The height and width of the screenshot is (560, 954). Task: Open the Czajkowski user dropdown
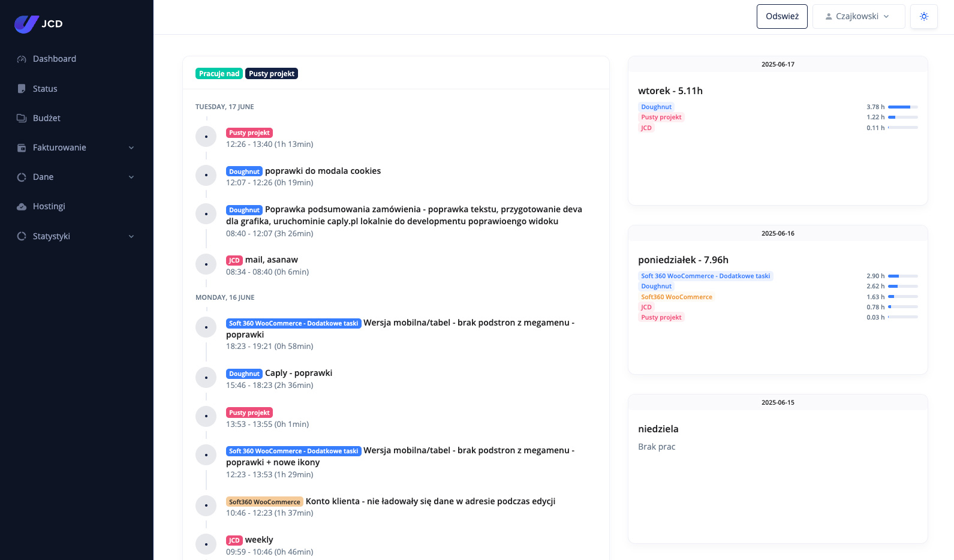859,16
